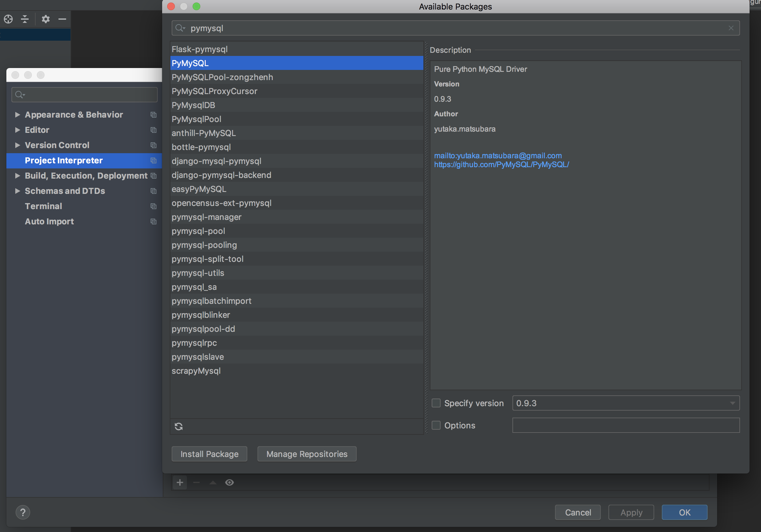Click Apply in Preferences window

pyautogui.click(x=631, y=512)
